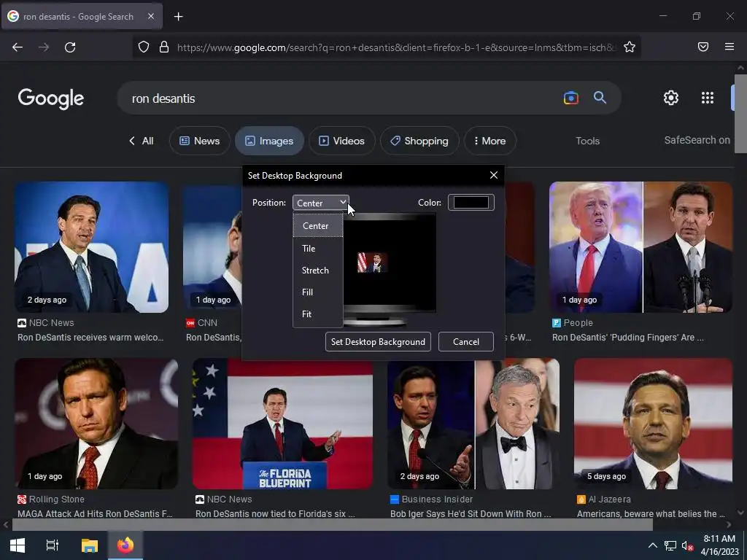Choose Stretch from position list

pyautogui.click(x=318, y=270)
